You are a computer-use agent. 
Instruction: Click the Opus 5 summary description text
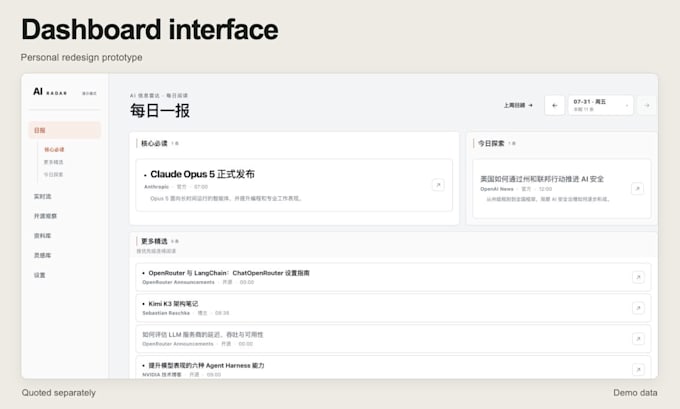(x=226, y=199)
